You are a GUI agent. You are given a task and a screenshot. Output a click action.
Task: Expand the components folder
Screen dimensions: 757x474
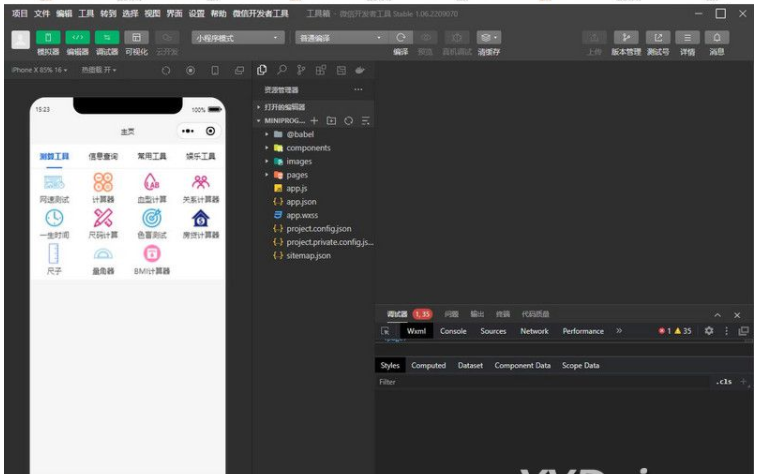pos(307,148)
